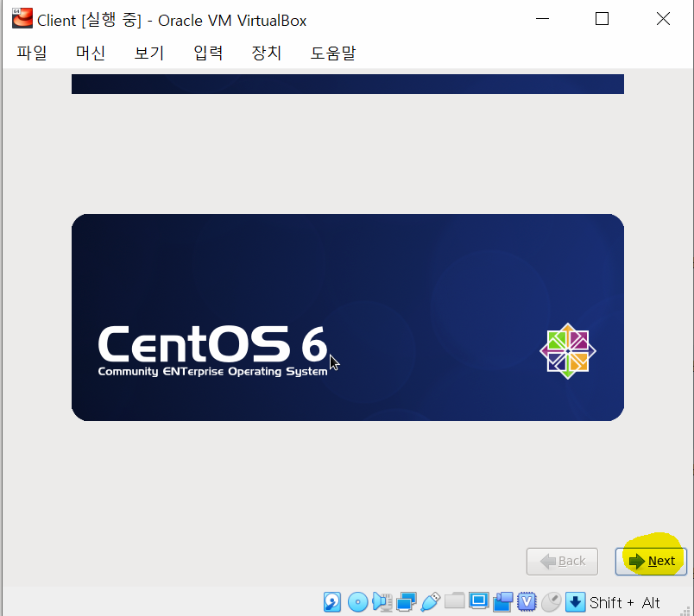Click the Shift + Alt host key label

tap(624, 603)
